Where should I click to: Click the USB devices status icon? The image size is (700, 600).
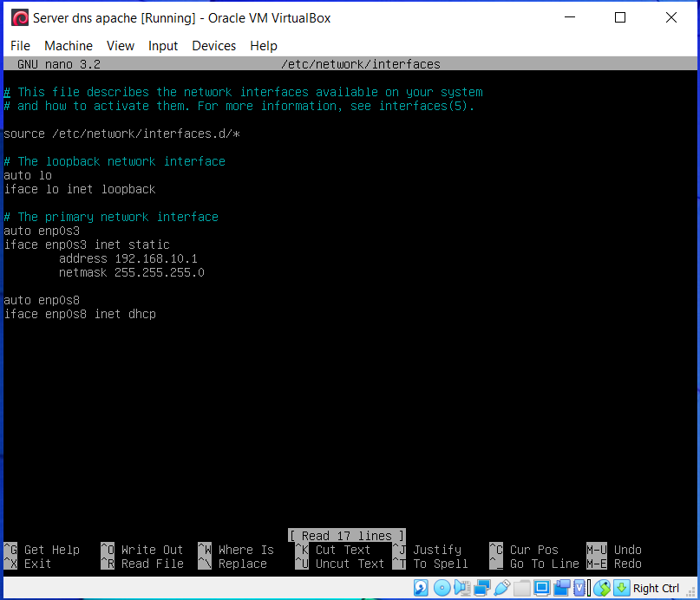tap(502, 588)
